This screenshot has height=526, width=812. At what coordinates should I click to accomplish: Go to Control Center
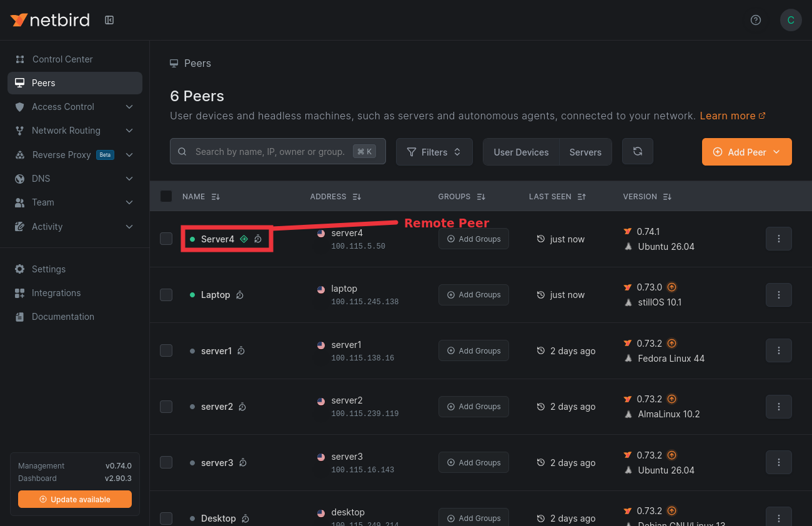(x=75, y=59)
